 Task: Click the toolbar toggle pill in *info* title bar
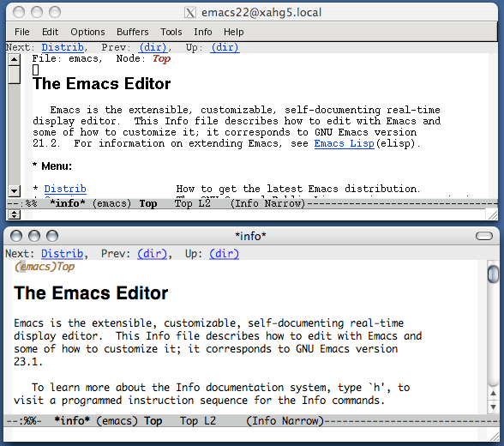click(x=484, y=236)
